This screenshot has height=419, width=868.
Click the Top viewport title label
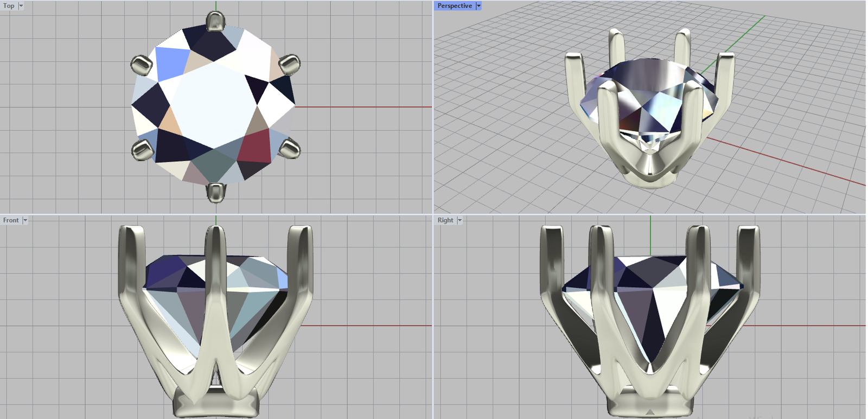coord(9,6)
